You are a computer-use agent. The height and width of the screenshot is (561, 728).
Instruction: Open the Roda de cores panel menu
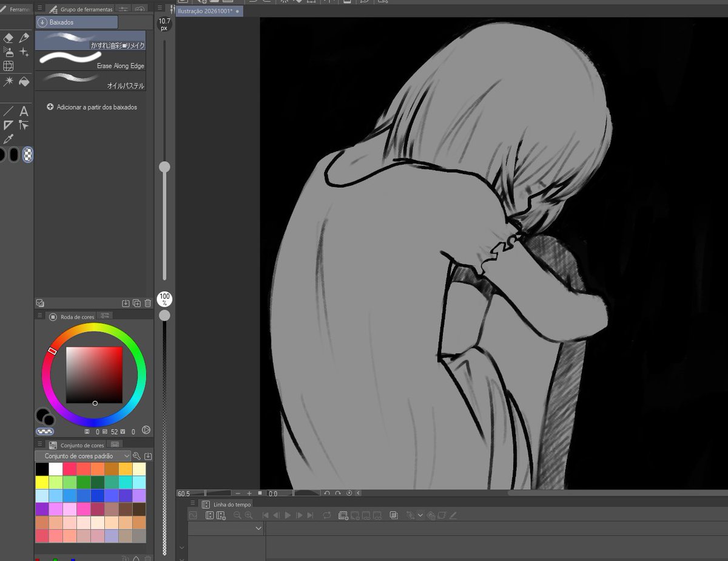[x=40, y=316]
